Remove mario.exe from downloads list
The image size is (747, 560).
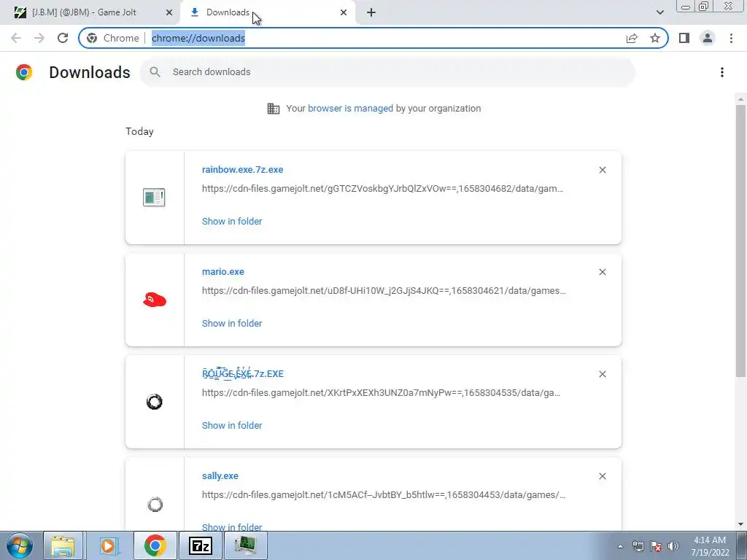click(x=602, y=272)
